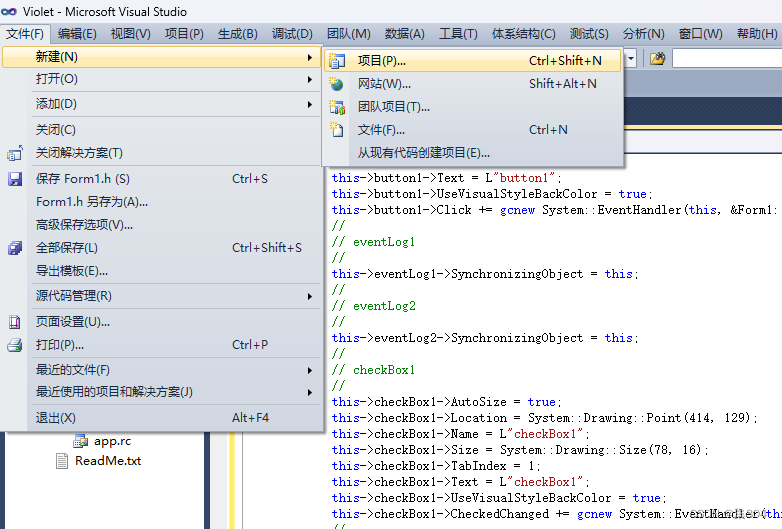Select app.rc in Solution Explorer
This screenshot has height=529, width=782.
click(112, 441)
